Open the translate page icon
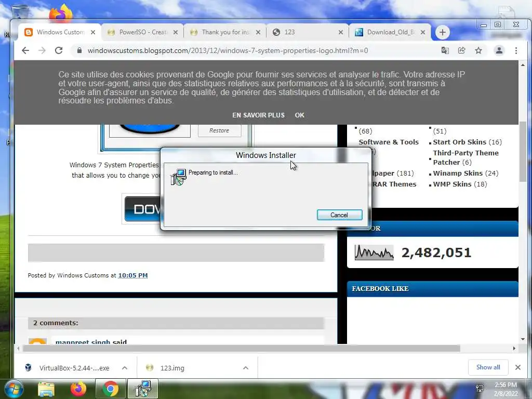532x399 pixels. tap(445, 50)
